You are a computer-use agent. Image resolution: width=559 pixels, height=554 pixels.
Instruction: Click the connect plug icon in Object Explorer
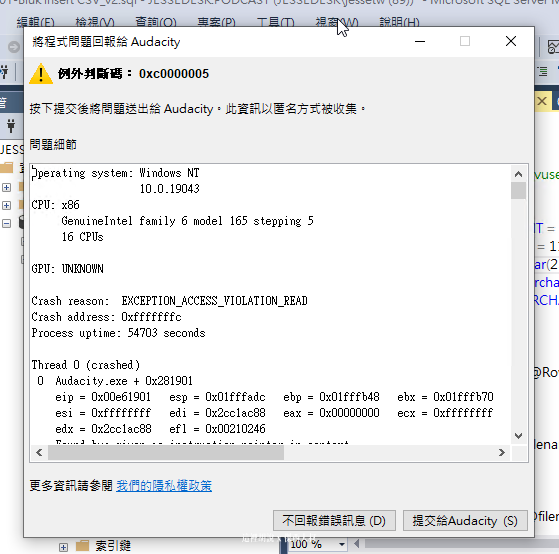11,125
